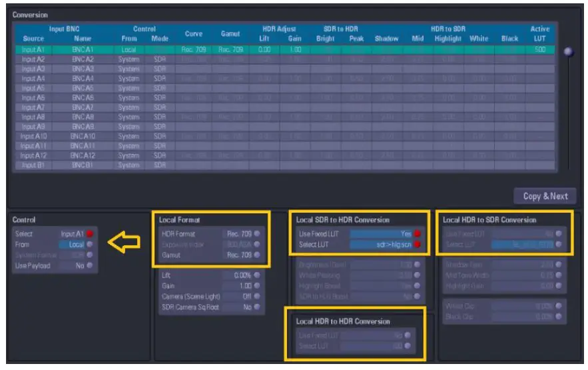Click the Highlight column header
The width and height of the screenshot is (588, 370).
447,39
